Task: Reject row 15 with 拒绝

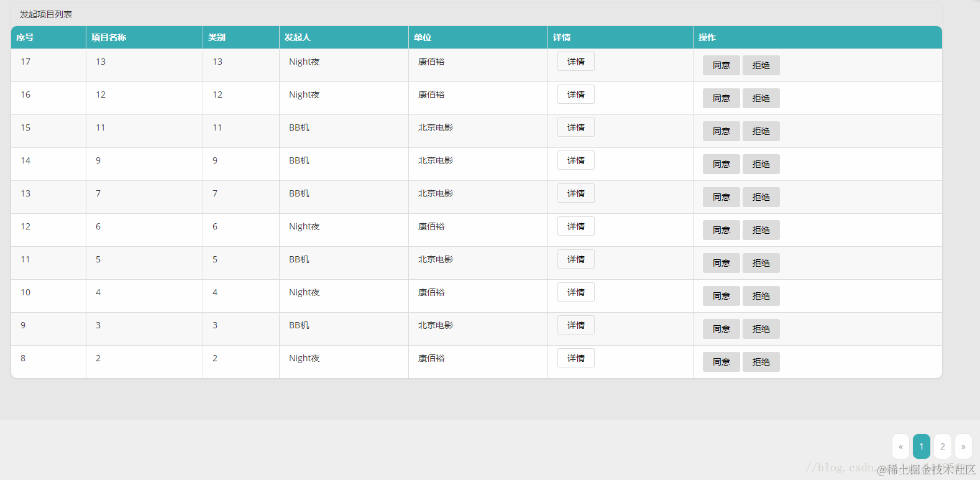Action: [x=761, y=131]
